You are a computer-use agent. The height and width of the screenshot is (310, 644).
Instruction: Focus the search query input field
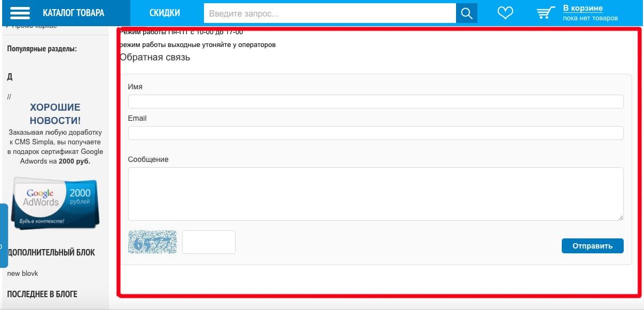point(330,13)
